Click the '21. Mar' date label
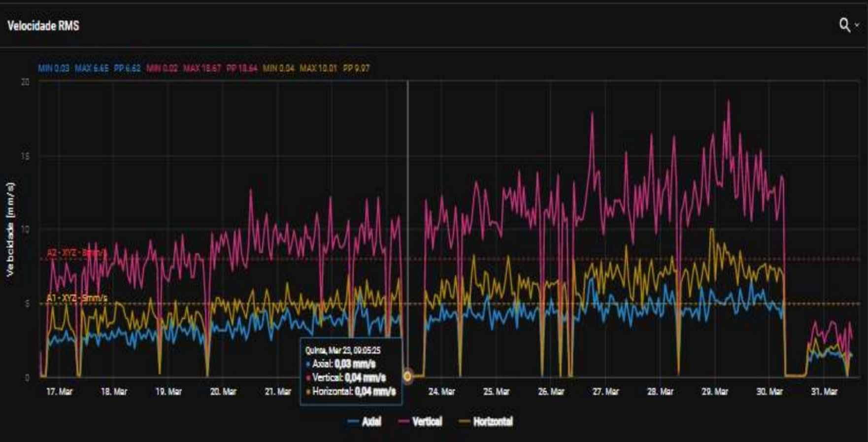 [x=278, y=392]
